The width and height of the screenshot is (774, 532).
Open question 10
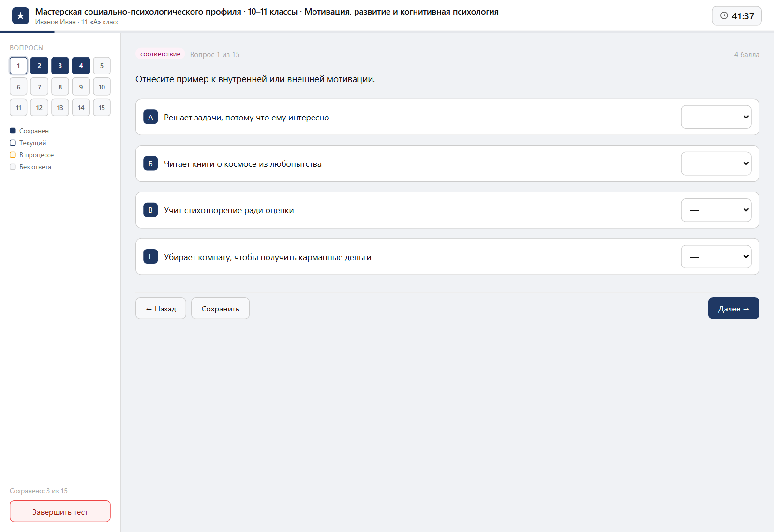tap(102, 87)
